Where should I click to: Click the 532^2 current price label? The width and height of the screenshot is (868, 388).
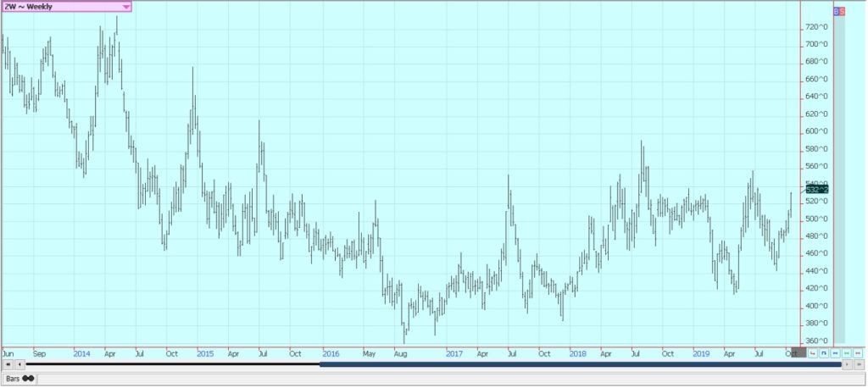coord(817,190)
